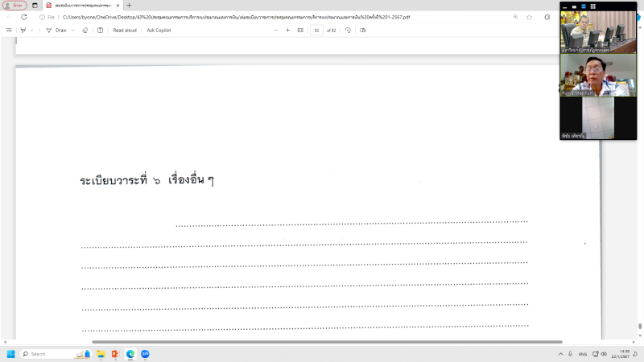Rotate the PDF page

pyautogui.click(x=348, y=30)
